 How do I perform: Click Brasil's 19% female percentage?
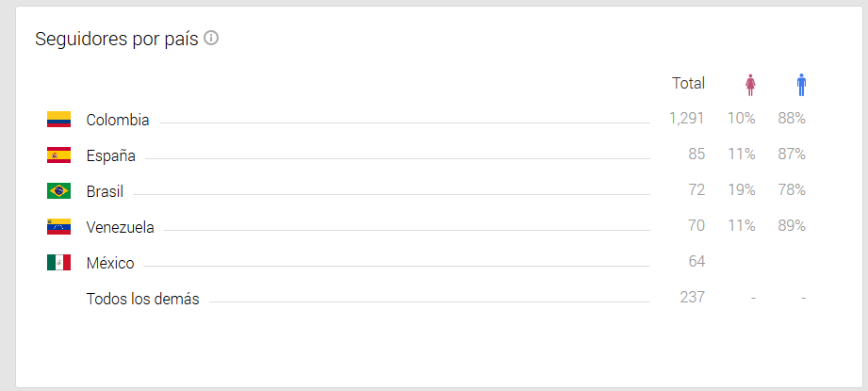[x=741, y=190]
